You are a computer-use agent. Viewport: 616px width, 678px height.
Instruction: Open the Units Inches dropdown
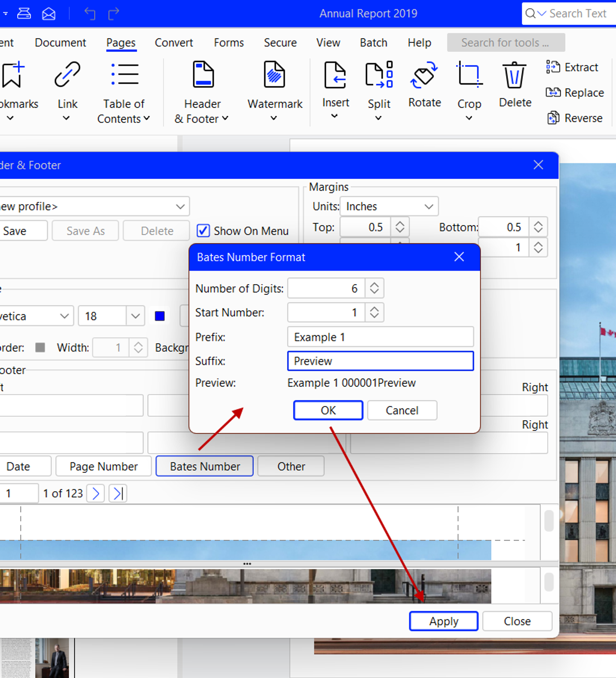point(389,206)
